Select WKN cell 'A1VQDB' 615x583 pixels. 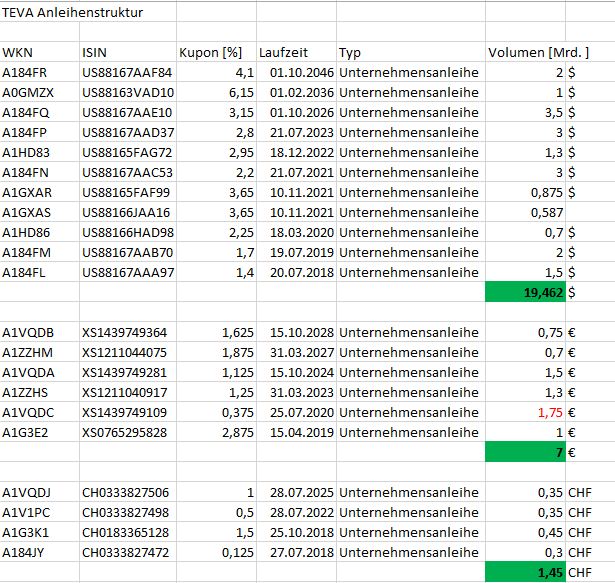click(x=40, y=332)
